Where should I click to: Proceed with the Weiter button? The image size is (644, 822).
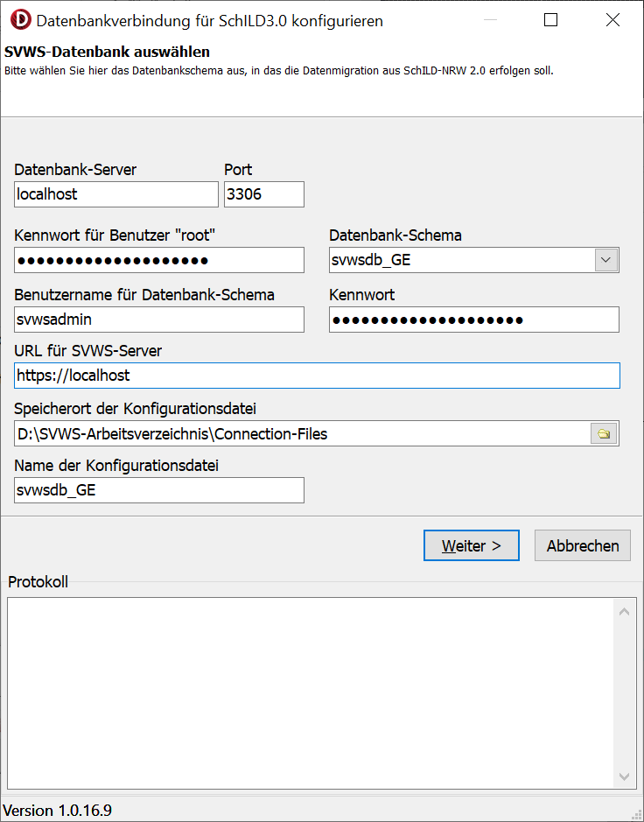tap(472, 545)
